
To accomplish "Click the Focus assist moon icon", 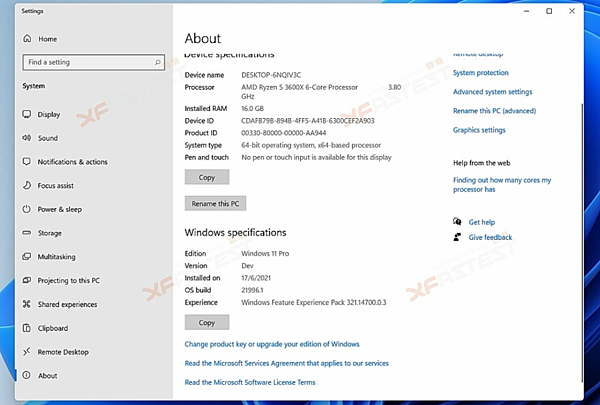I will [27, 185].
